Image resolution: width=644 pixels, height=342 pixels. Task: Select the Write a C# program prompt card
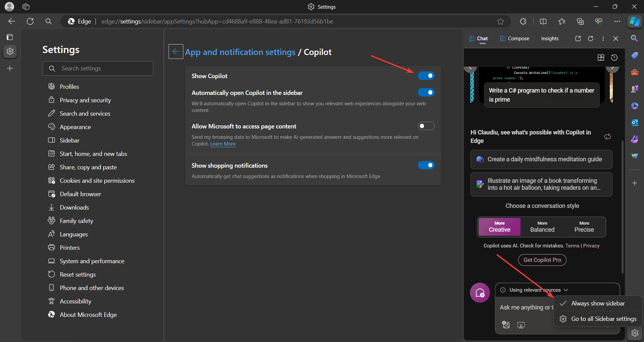pos(541,95)
